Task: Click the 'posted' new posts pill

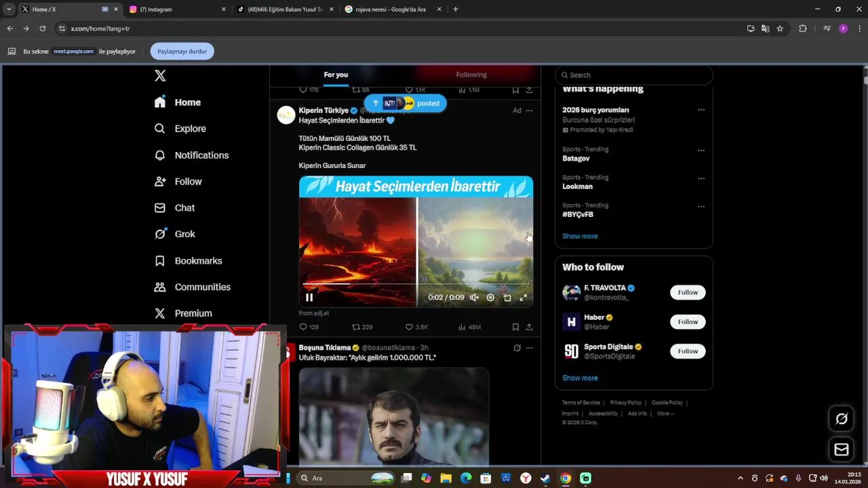Action: point(405,103)
